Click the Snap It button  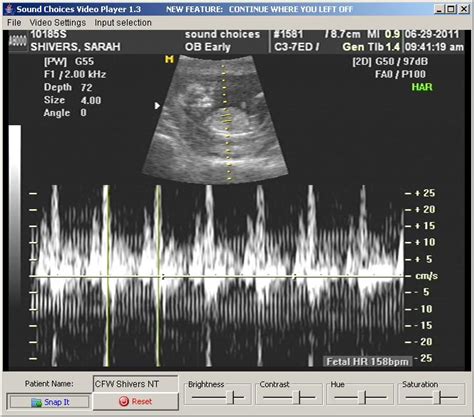pos(49,402)
